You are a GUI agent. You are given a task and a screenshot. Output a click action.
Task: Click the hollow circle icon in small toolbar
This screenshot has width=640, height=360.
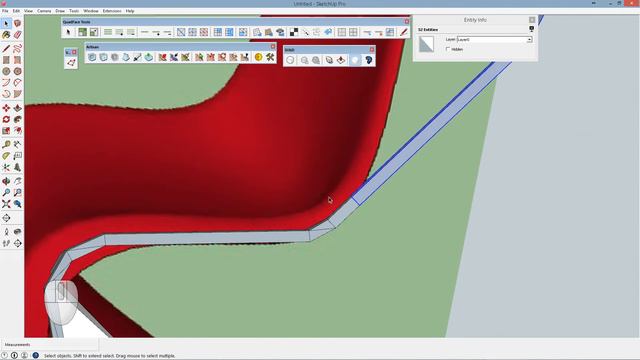[x=290, y=60]
